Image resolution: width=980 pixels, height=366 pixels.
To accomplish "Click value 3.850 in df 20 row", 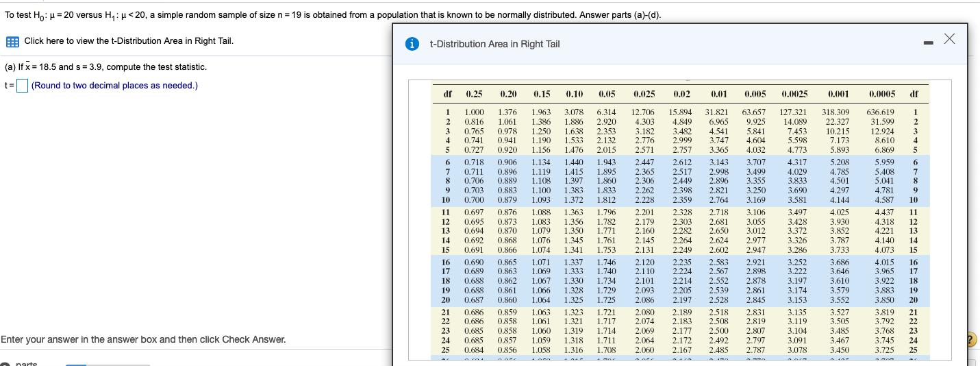I will 884,300.
